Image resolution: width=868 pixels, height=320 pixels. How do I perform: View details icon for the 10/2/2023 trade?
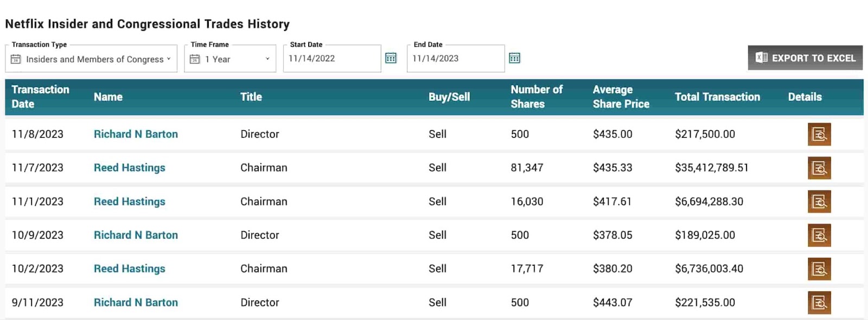click(819, 269)
